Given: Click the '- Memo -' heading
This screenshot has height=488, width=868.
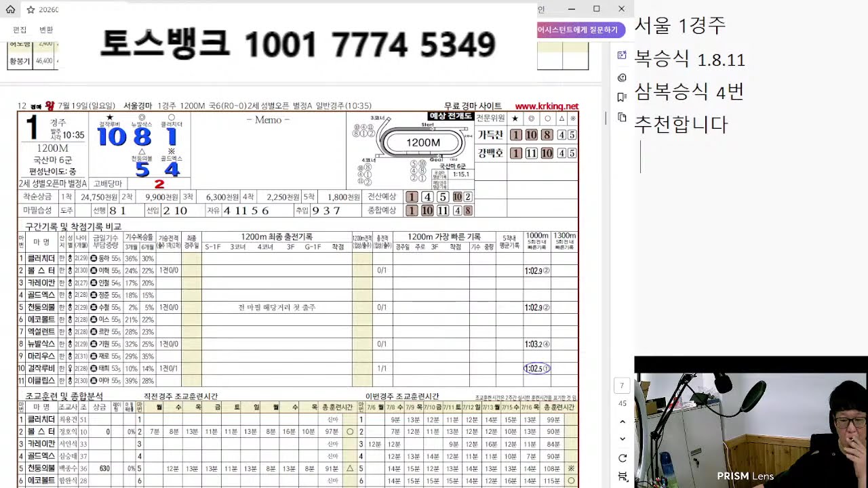Looking at the screenshot, I should pos(268,120).
